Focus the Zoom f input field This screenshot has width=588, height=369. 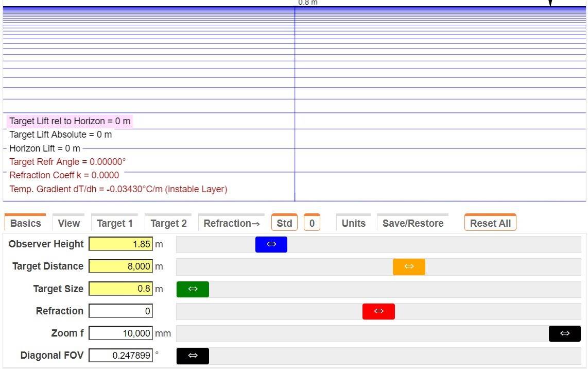pos(120,333)
